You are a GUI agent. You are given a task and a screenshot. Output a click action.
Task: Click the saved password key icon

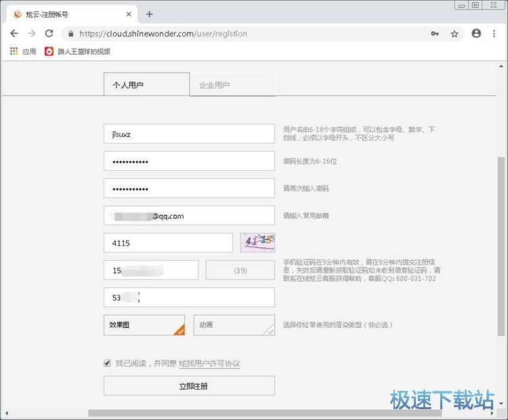pyautogui.click(x=435, y=34)
